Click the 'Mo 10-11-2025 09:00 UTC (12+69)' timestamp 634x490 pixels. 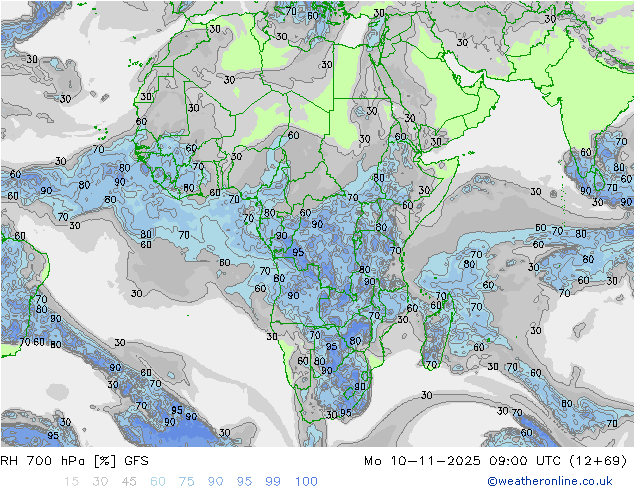(495, 460)
